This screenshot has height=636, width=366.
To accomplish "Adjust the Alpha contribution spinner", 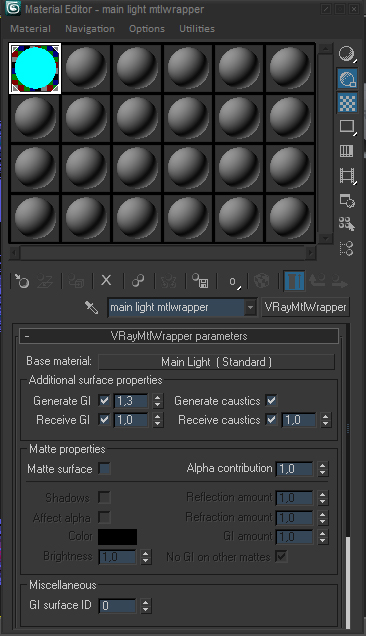I will 323,469.
